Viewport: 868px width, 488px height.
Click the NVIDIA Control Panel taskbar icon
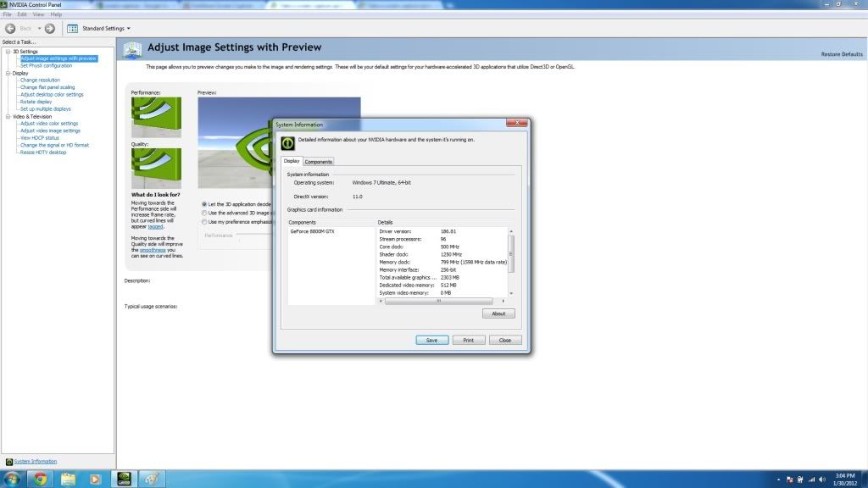(124, 479)
